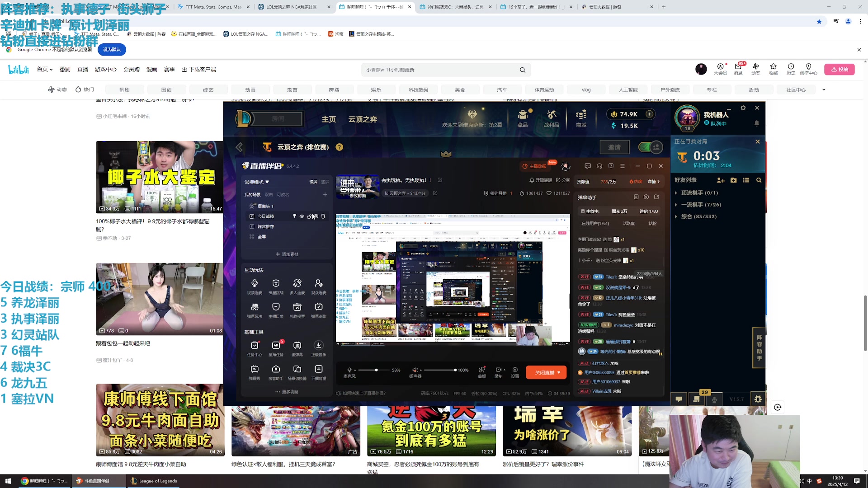Toggle 开播提醒 stream notification bell
The image size is (868, 488).
541,180
